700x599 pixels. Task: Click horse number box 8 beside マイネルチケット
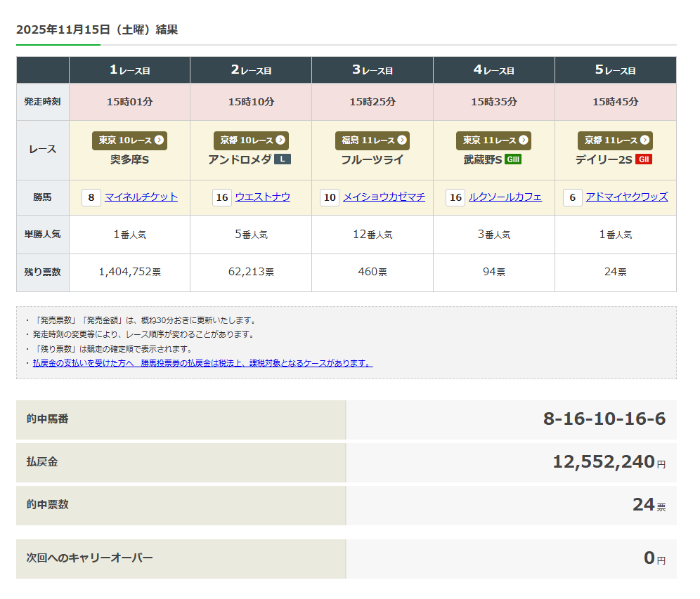(91, 198)
